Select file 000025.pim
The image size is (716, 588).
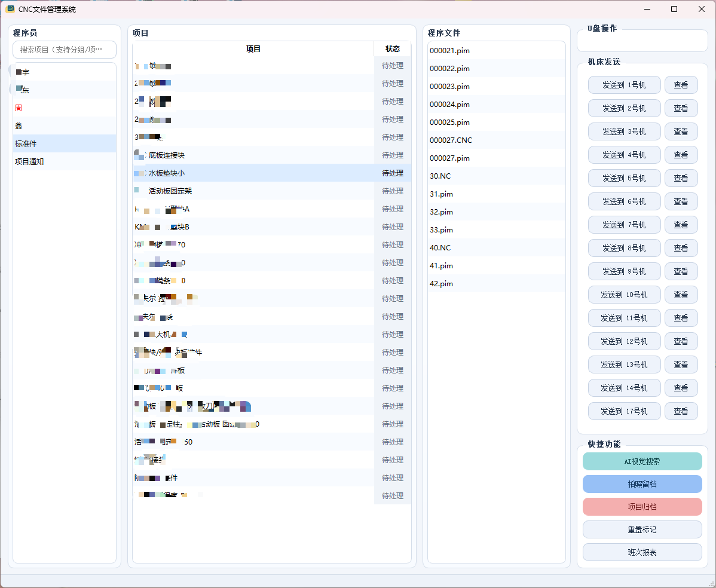(497, 122)
